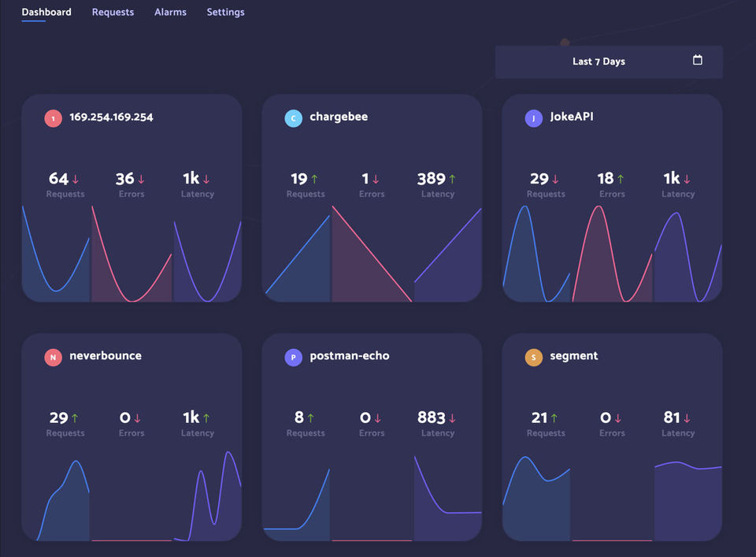This screenshot has height=557, width=756.
Task: Click the up arrow beside JokeAPI's 18 Errors
Action: (621, 180)
